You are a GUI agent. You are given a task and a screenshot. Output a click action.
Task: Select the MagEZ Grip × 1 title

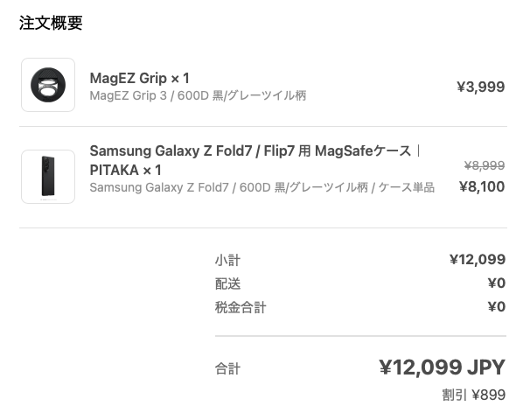(x=139, y=79)
